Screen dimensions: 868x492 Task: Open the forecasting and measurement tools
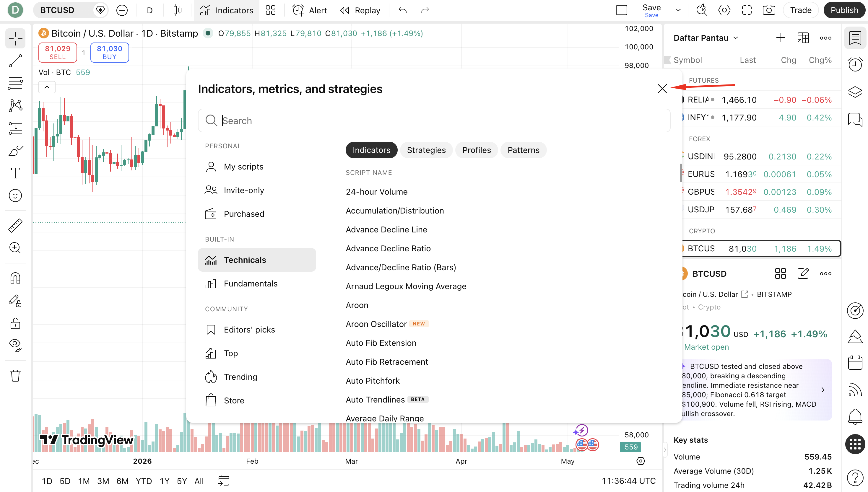coord(15,128)
